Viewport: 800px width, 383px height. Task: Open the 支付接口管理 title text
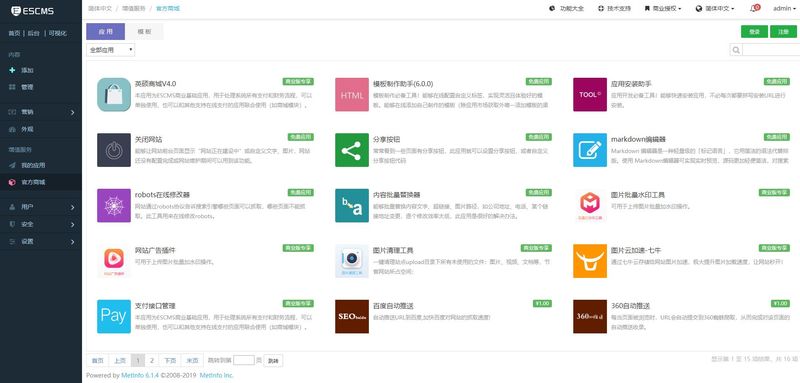155,306
